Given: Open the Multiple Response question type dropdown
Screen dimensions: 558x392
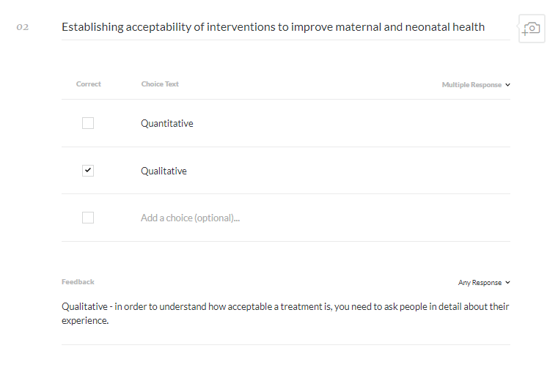Looking at the screenshot, I should [x=472, y=85].
